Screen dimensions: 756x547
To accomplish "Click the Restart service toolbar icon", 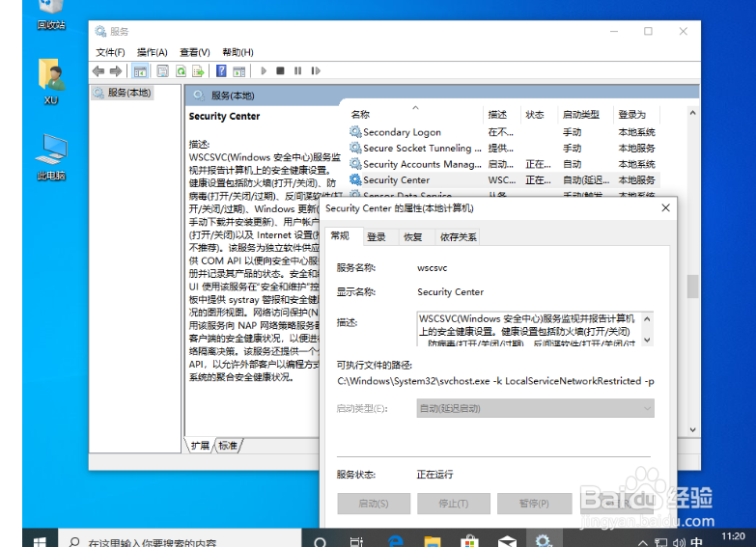I will click(316, 70).
